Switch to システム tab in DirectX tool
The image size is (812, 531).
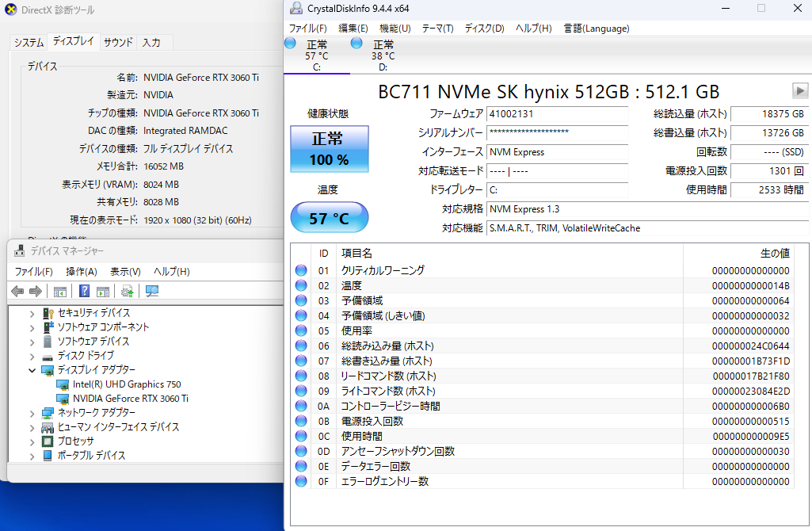(x=29, y=43)
